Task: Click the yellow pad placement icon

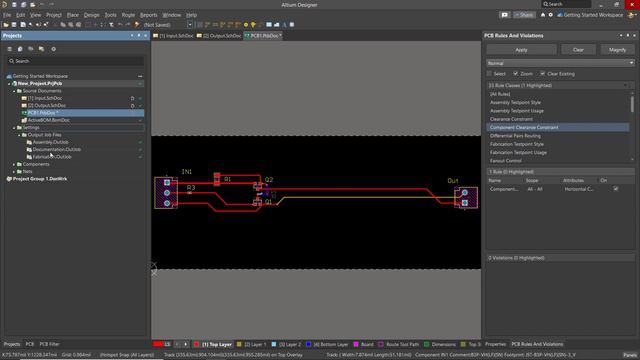Action: pos(246,24)
